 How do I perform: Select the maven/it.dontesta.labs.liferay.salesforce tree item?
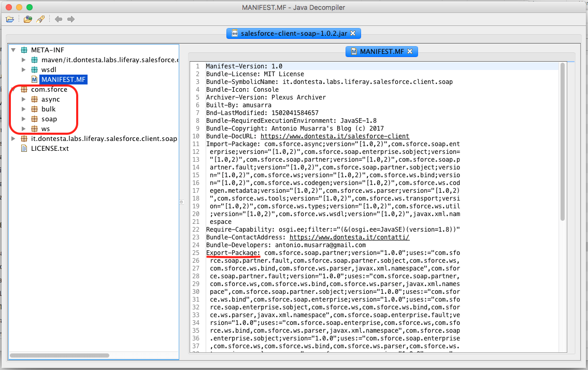click(x=109, y=60)
